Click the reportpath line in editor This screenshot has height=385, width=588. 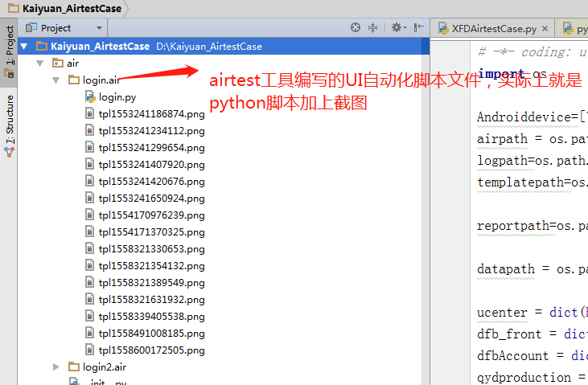[532, 226]
